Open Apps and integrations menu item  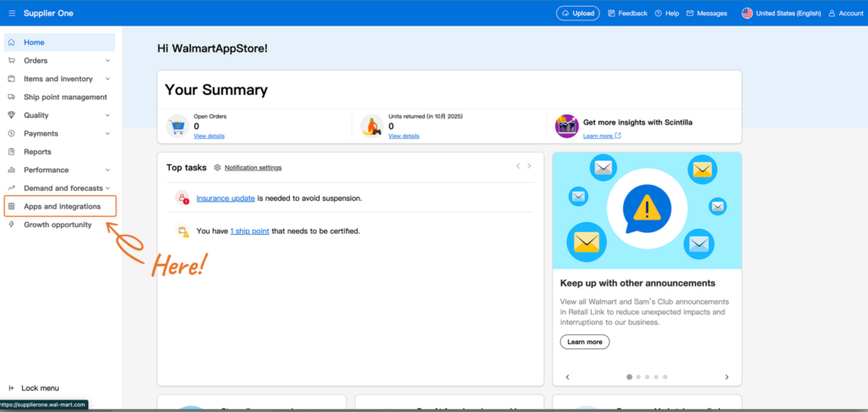coord(60,206)
